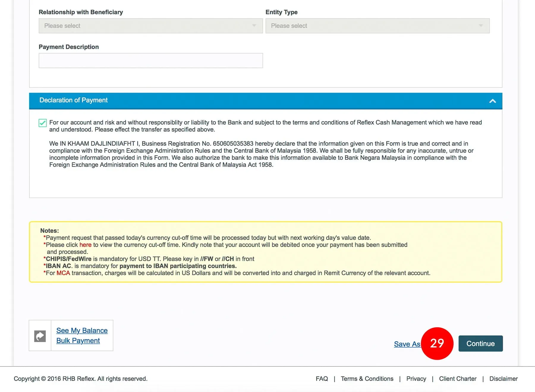View the Privacy footer link
The height and width of the screenshot is (392, 535).
point(416,379)
